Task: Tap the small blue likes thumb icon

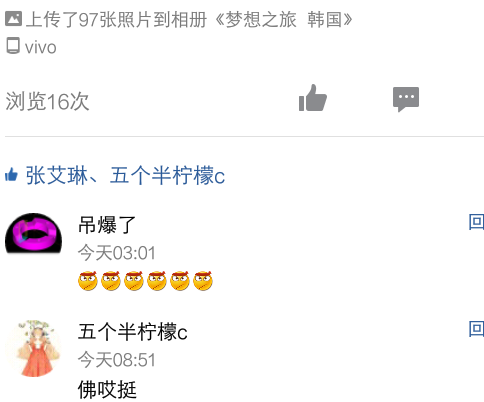Action: pyautogui.click(x=11, y=175)
